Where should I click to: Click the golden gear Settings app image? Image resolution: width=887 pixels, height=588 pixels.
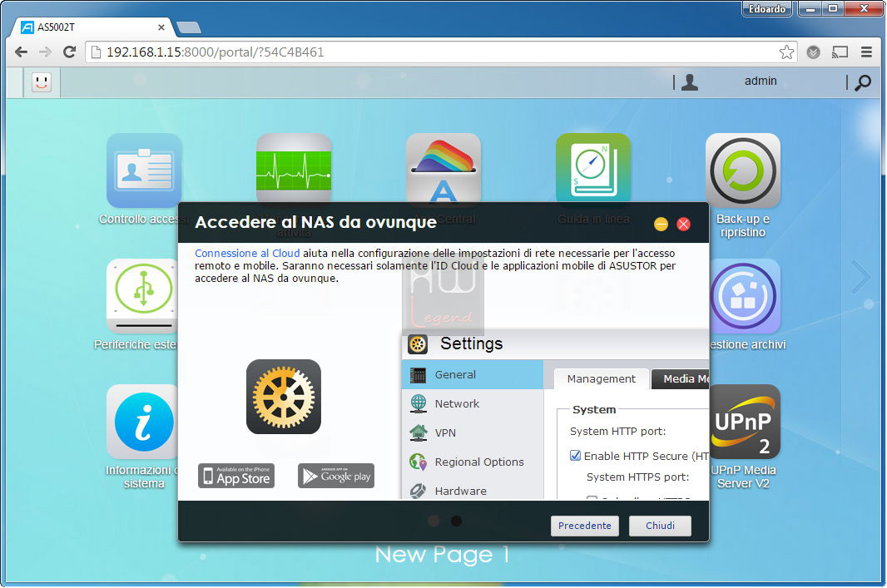(284, 397)
